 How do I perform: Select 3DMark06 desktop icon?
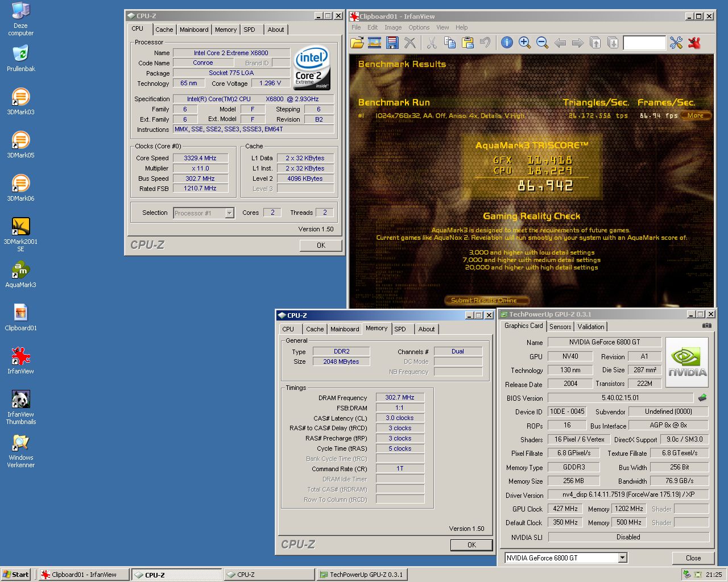coord(20,188)
